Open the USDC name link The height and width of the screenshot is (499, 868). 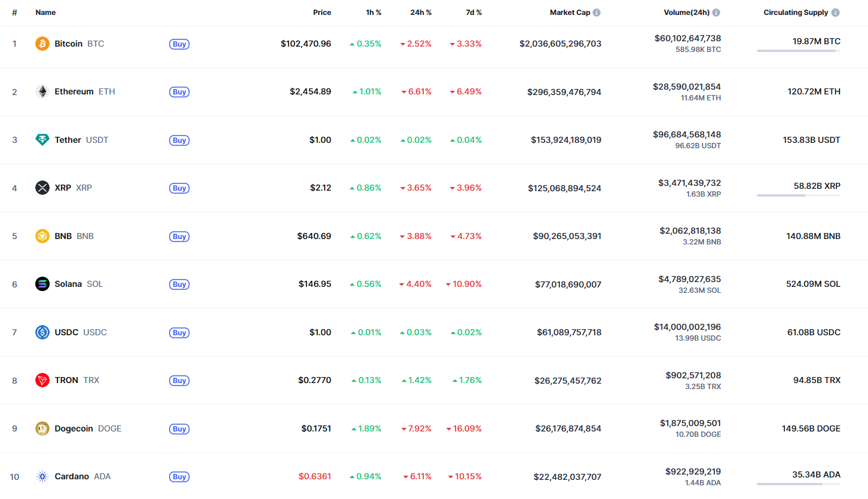pyautogui.click(x=81, y=332)
